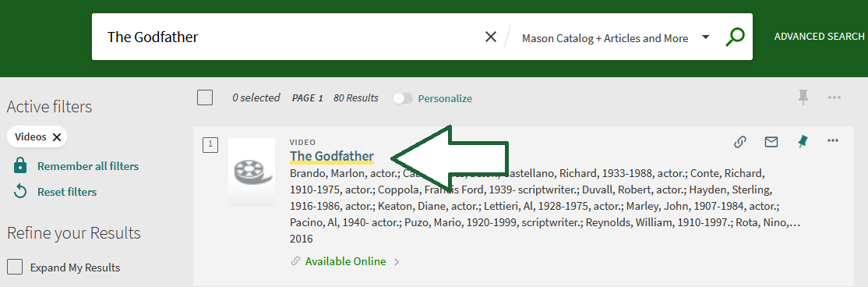
Task: Click Remember all filters
Action: coord(88,166)
